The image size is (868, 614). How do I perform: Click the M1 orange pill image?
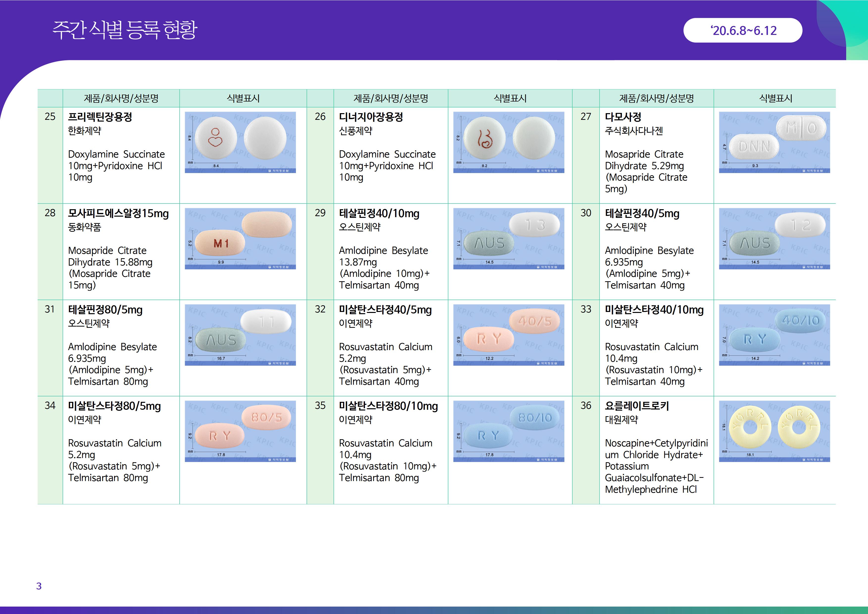click(240, 238)
